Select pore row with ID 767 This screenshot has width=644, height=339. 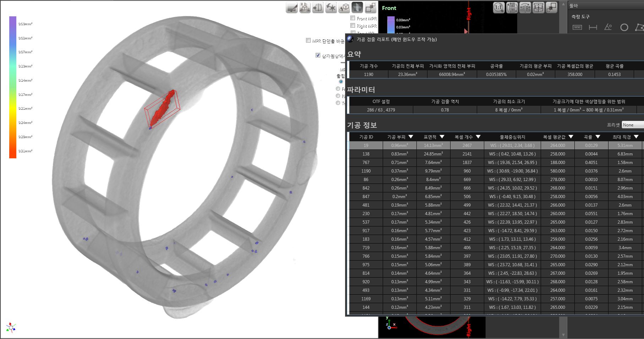pos(366,163)
